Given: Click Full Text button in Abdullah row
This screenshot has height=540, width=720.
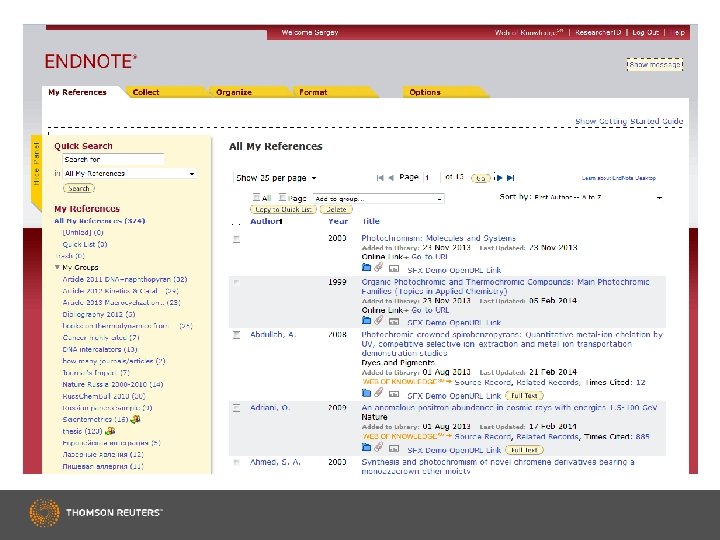Looking at the screenshot, I should tap(524, 395).
